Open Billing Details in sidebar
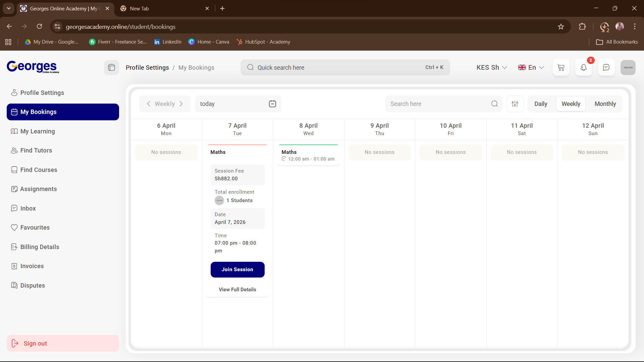644x362 pixels. click(x=40, y=247)
